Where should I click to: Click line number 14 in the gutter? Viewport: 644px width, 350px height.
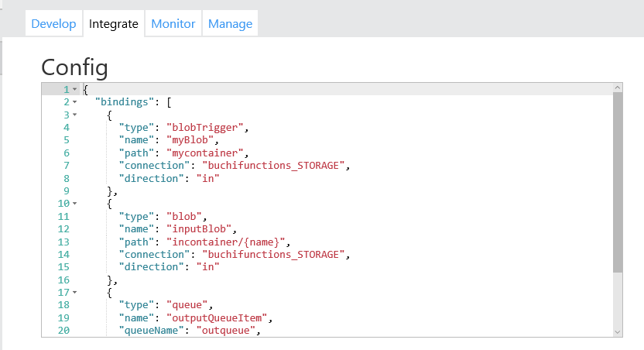click(x=67, y=254)
